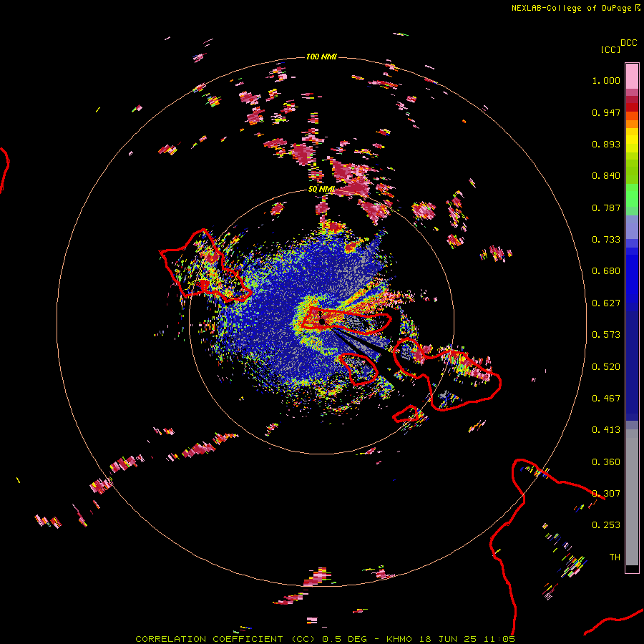Click the 50 NMI range ring label
The width and height of the screenshot is (644, 644).
[321, 189]
